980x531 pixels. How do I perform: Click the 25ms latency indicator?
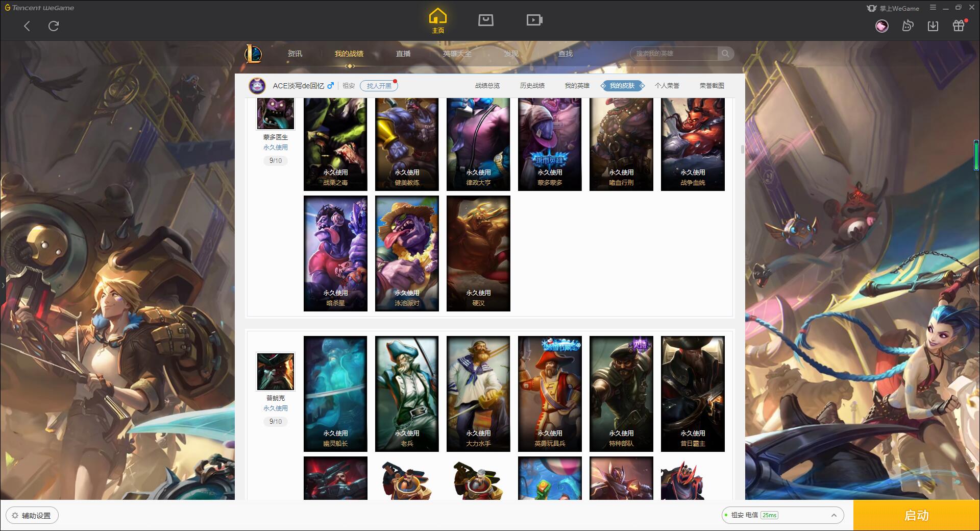click(x=769, y=515)
